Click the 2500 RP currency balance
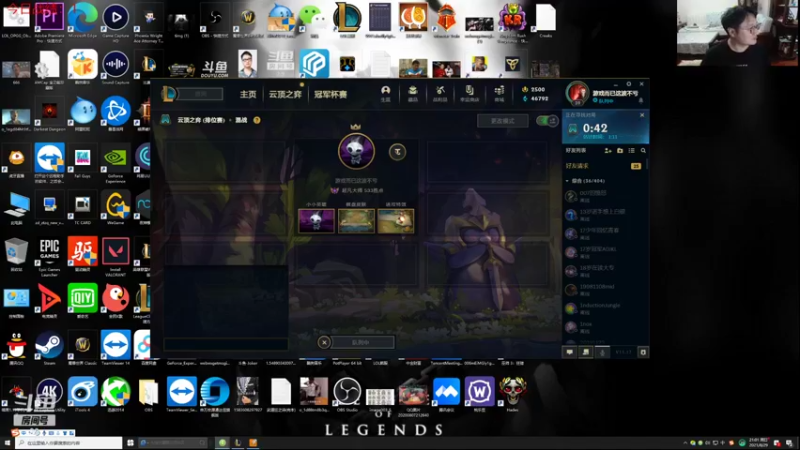Viewport: 800px width, 450px height. click(x=534, y=89)
